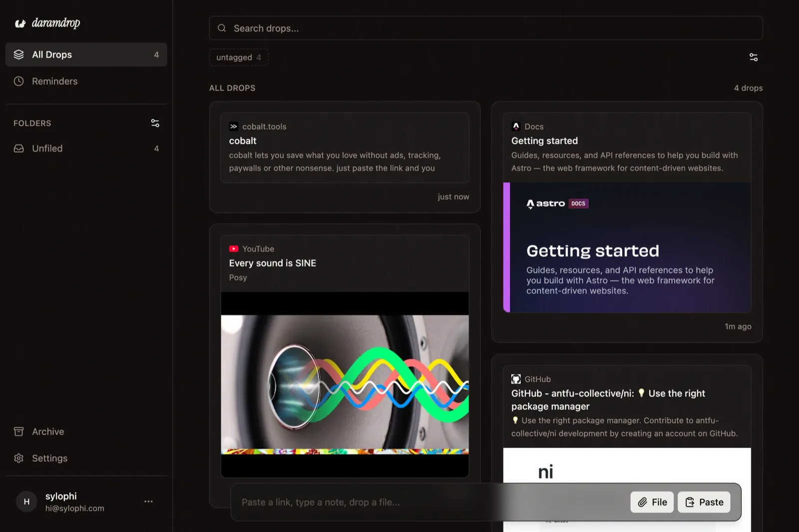Click the Settings gear icon
The image size is (799, 532).
[x=19, y=458]
